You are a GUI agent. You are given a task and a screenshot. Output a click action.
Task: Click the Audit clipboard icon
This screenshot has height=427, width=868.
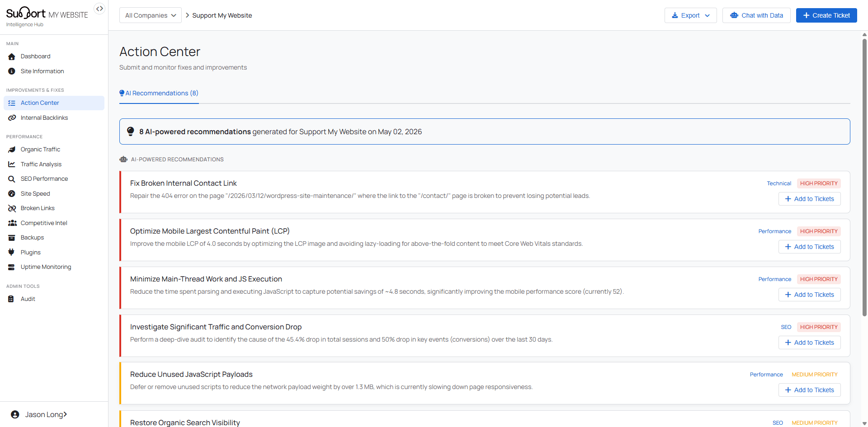tap(11, 299)
